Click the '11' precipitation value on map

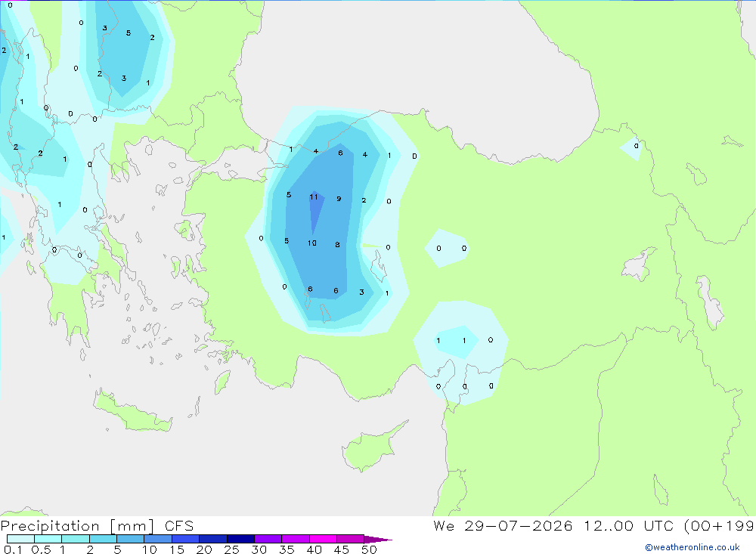coord(314,197)
